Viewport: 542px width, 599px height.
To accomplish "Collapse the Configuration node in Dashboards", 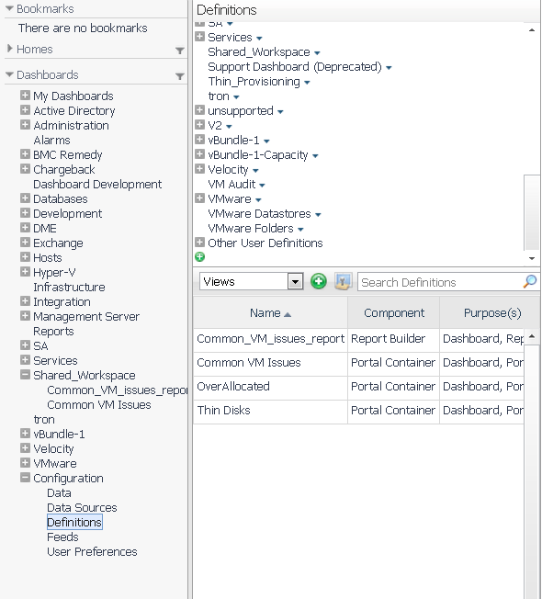I will click(x=25, y=477).
